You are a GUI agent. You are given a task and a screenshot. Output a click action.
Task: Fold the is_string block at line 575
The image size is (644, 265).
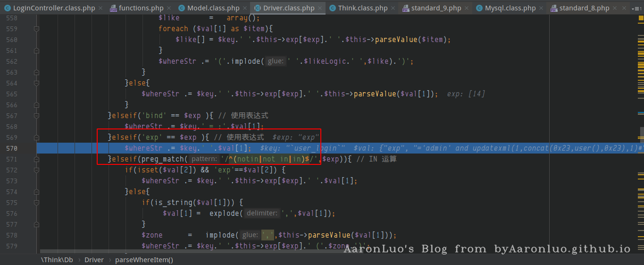point(36,203)
